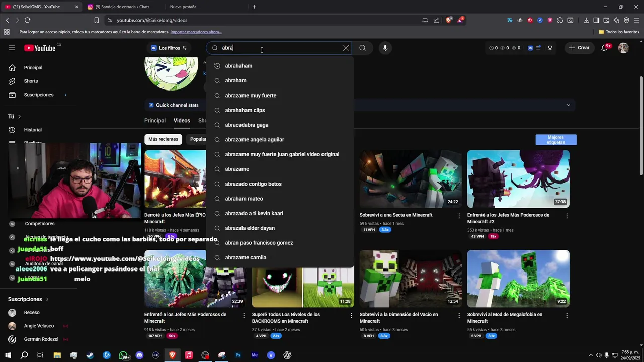Expand the Tú section chevron
The height and width of the screenshot is (362, 644).
coord(19,117)
